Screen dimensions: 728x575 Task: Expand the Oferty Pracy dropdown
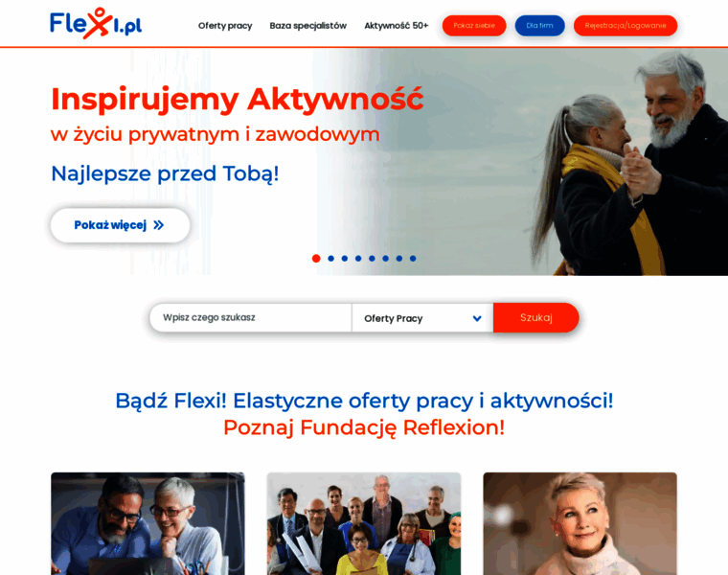pyautogui.click(x=422, y=318)
